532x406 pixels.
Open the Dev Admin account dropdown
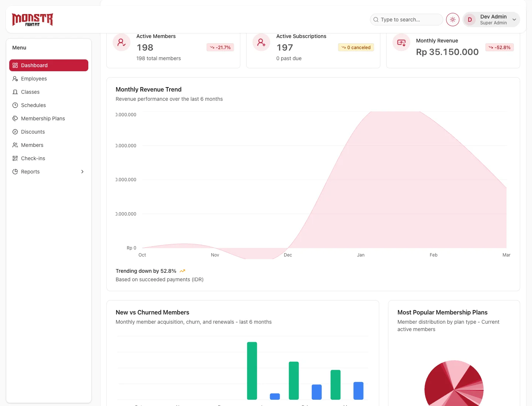514,20
